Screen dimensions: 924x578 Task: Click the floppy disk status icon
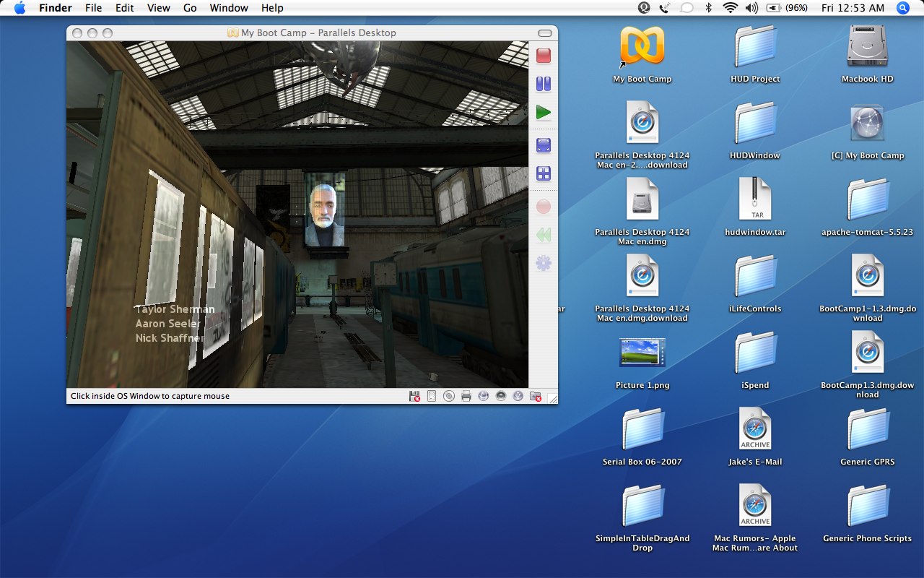pos(414,396)
